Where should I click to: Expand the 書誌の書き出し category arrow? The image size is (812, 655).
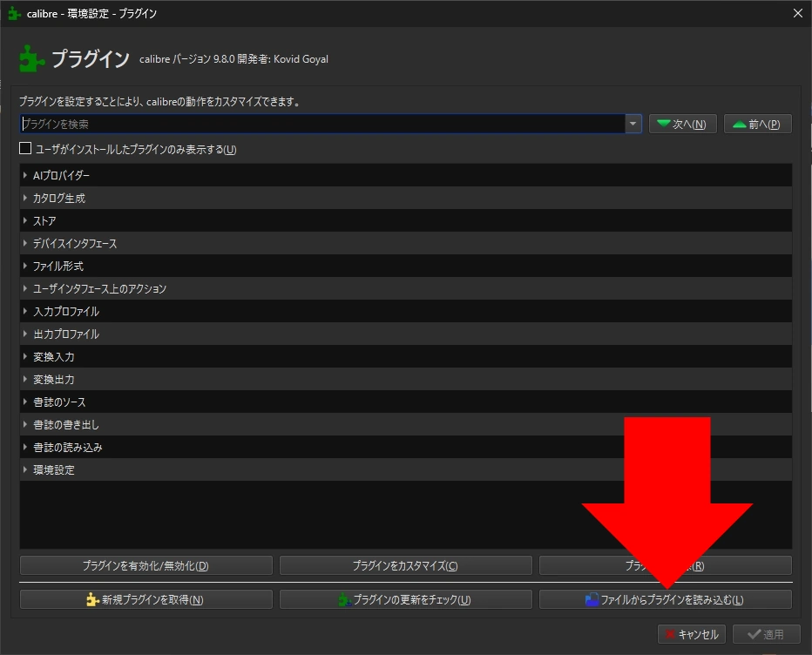(25, 424)
